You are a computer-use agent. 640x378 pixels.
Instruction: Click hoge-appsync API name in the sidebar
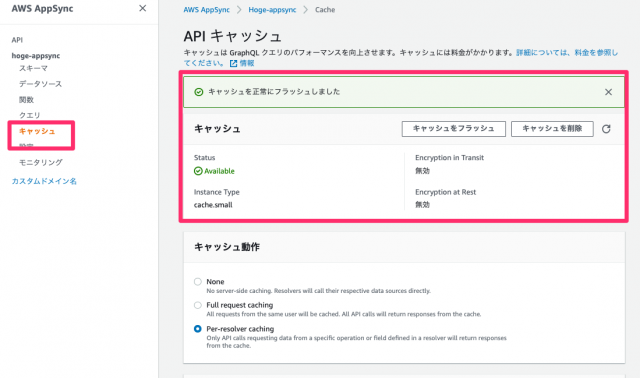(36, 56)
